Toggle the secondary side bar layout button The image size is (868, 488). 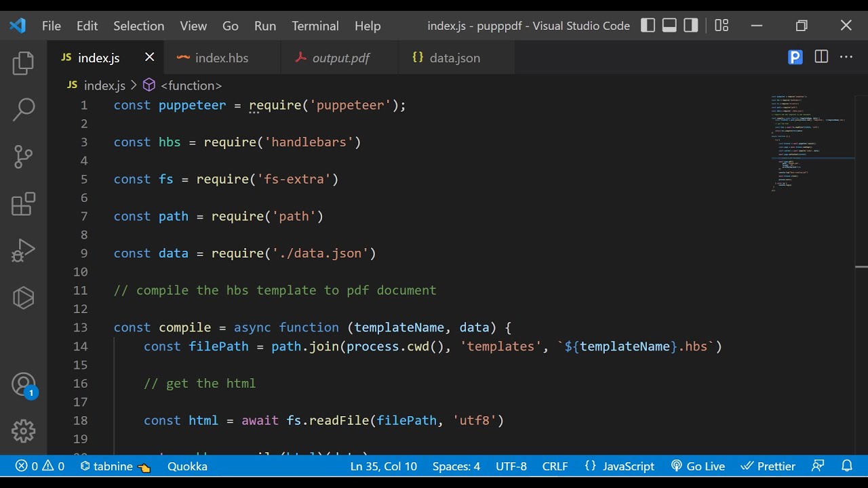tap(691, 26)
